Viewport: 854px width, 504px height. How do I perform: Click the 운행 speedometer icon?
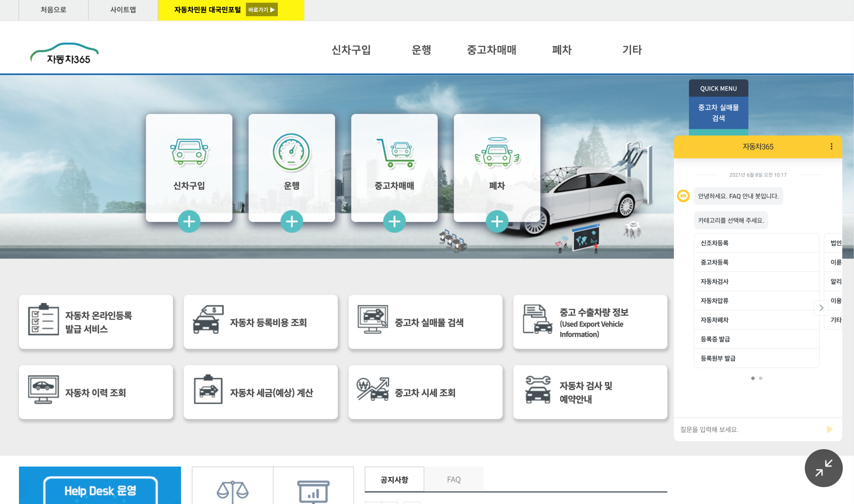tap(291, 152)
